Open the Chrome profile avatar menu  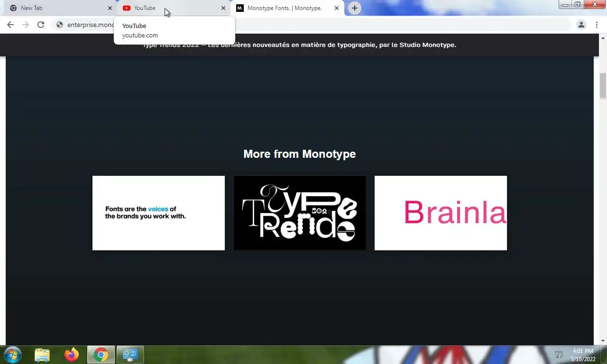(581, 25)
